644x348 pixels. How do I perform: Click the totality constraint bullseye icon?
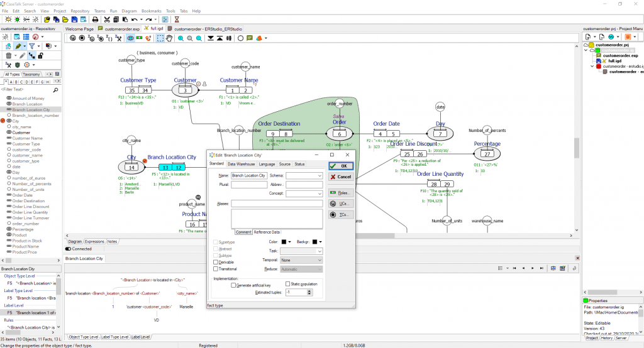pos(82,38)
